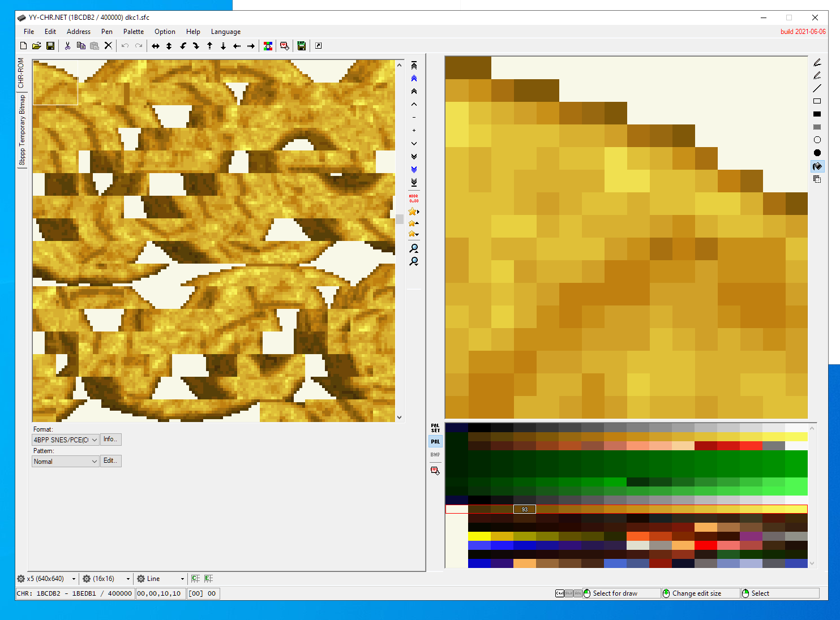Toggle the Edit grid button
This screenshot has width=840, height=620.
[x=208, y=579]
